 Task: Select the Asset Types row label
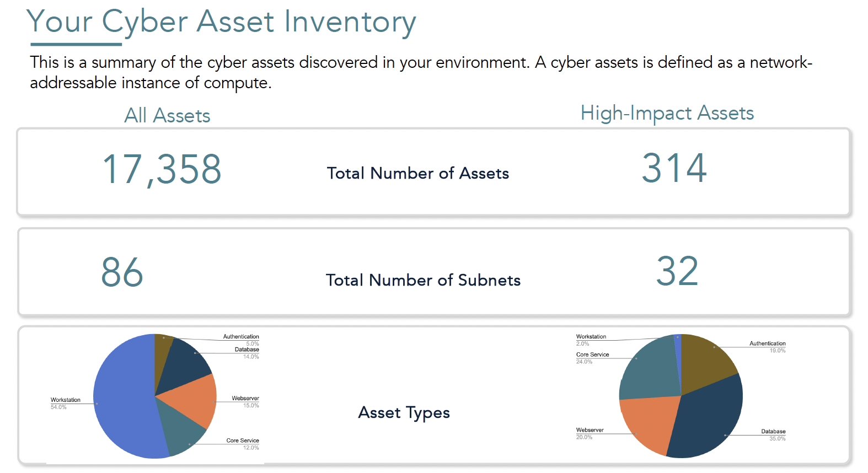coord(404,412)
